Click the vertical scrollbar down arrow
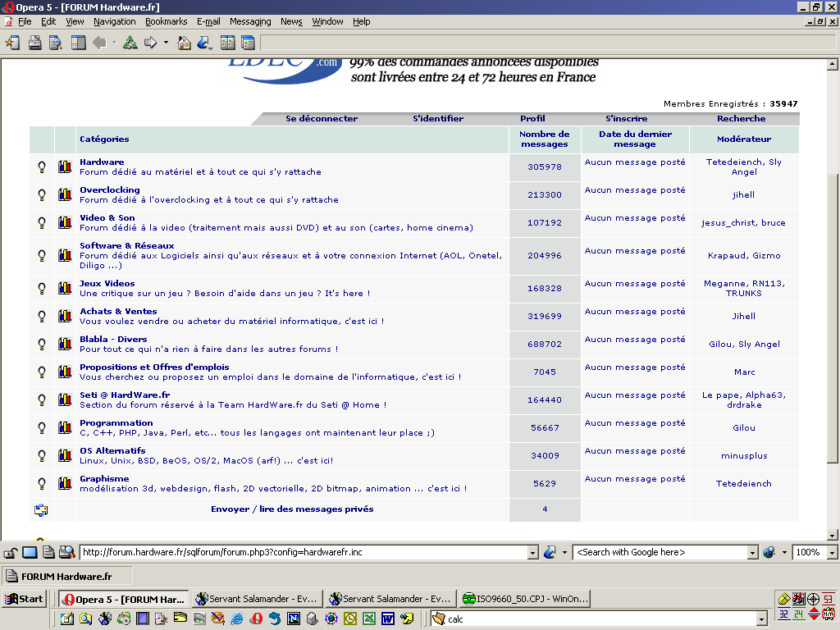Image resolution: width=840 pixels, height=630 pixels. [833, 535]
